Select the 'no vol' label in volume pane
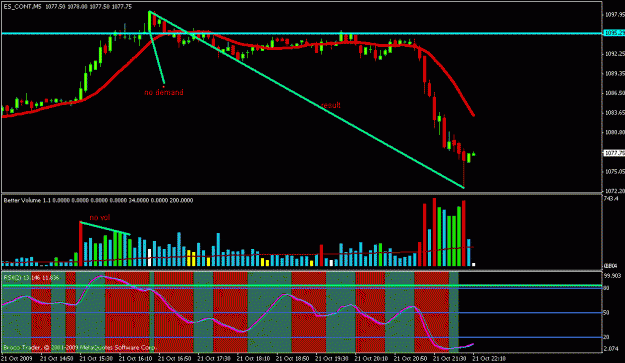This screenshot has width=625, height=363. [100, 218]
